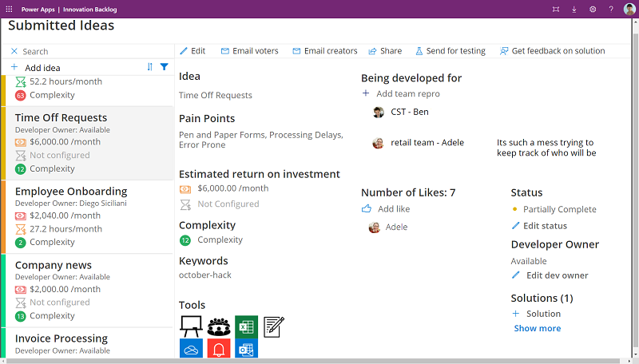Click the october-hack keyword
The width and height of the screenshot is (639, 364).
205,275
